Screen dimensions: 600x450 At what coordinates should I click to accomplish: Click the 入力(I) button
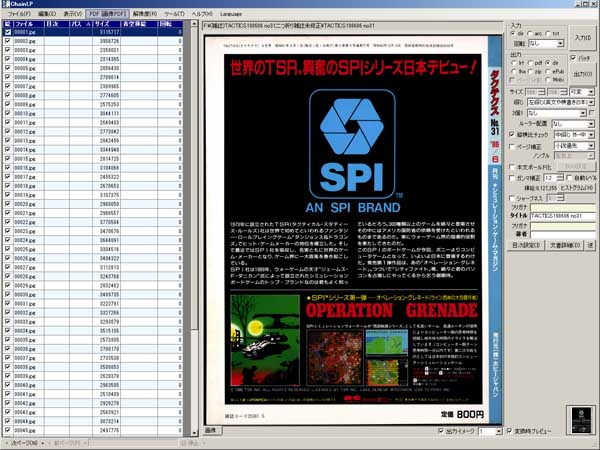click(x=582, y=38)
